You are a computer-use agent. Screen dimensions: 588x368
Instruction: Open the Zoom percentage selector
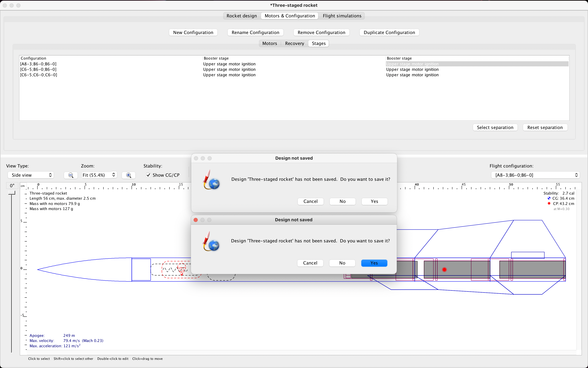click(x=99, y=175)
